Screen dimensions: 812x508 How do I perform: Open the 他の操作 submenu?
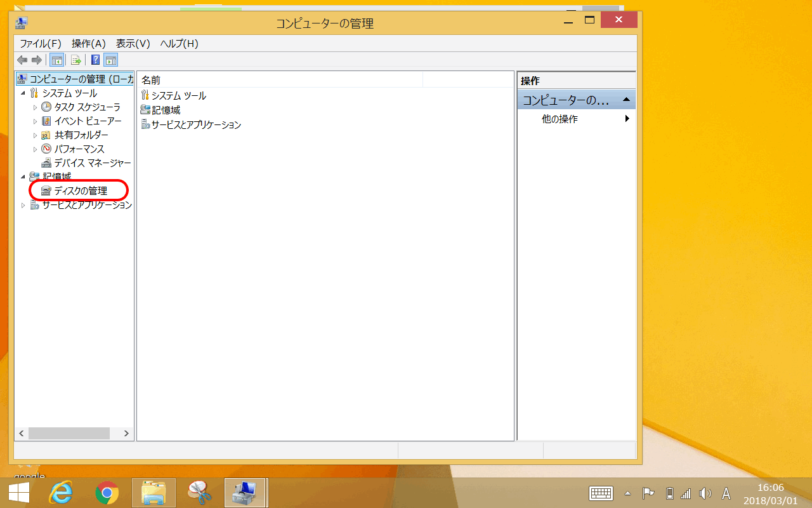click(x=576, y=119)
